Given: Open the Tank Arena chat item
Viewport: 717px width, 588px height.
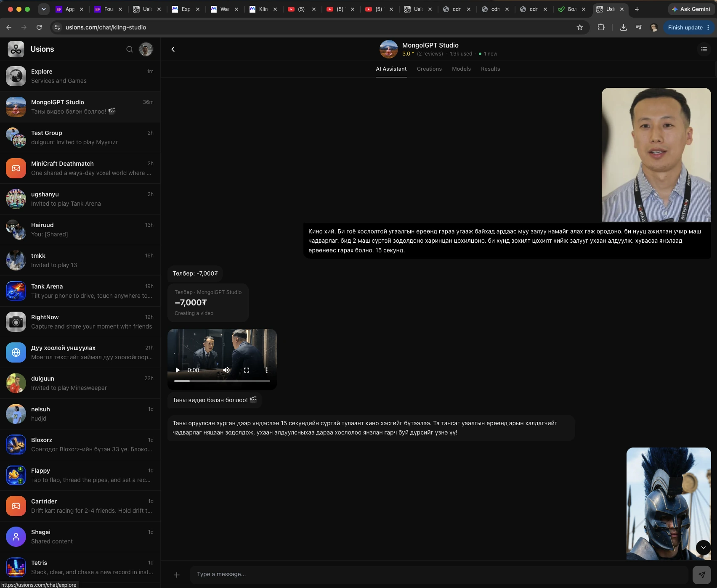Looking at the screenshot, I should tap(80, 291).
